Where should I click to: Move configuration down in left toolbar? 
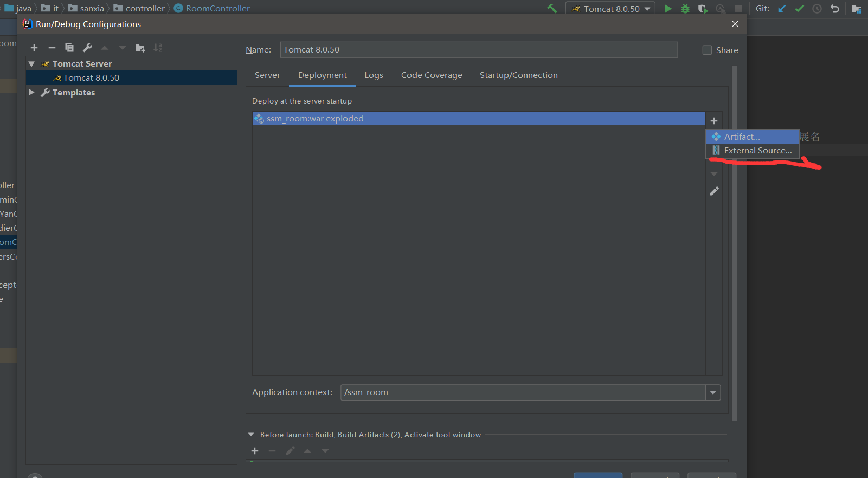click(123, 48)
